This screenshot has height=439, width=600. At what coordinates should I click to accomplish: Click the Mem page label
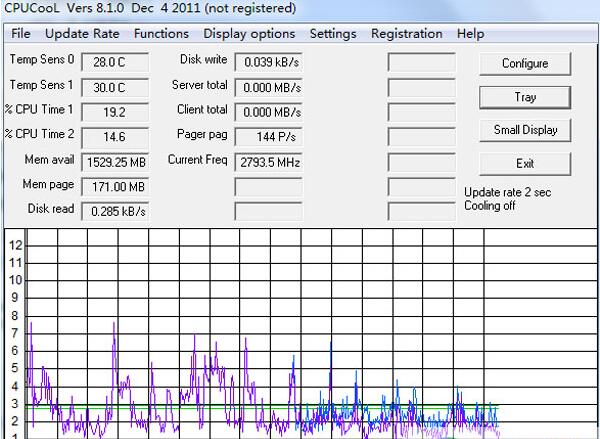point(48,184)
